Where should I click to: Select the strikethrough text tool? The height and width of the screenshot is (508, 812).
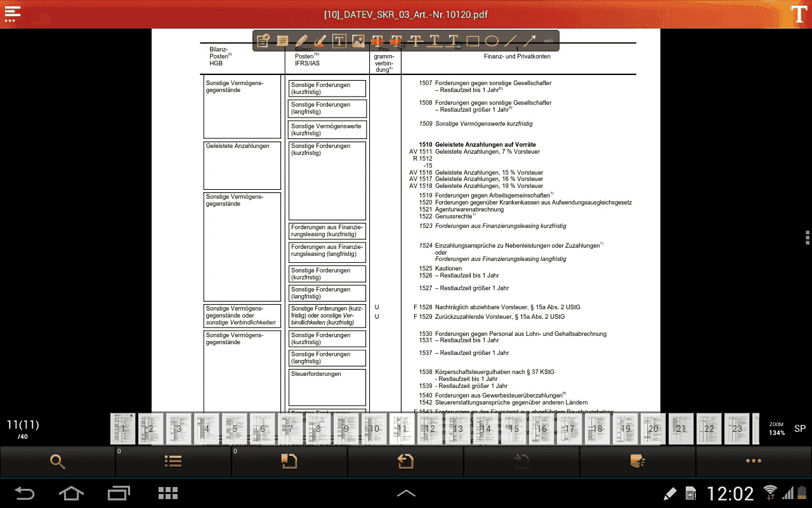416,41
